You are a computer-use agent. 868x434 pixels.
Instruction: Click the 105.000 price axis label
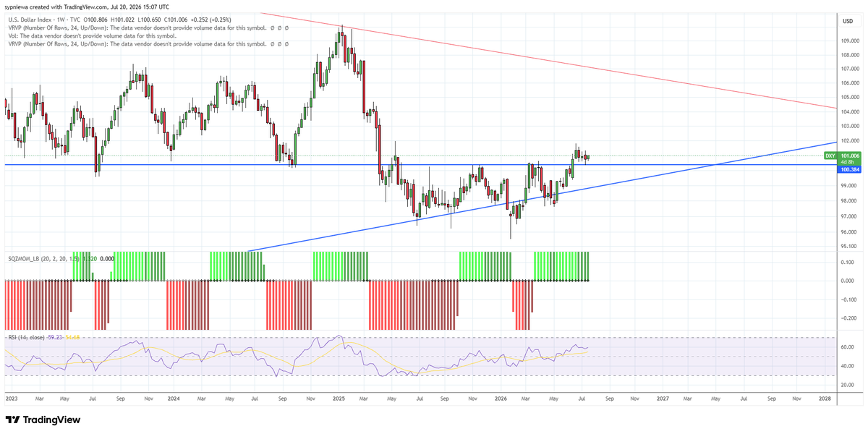click(850, 98)
